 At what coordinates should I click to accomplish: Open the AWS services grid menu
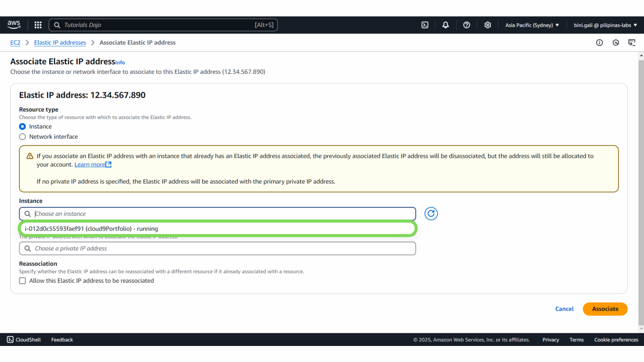(x=38, y=25)
